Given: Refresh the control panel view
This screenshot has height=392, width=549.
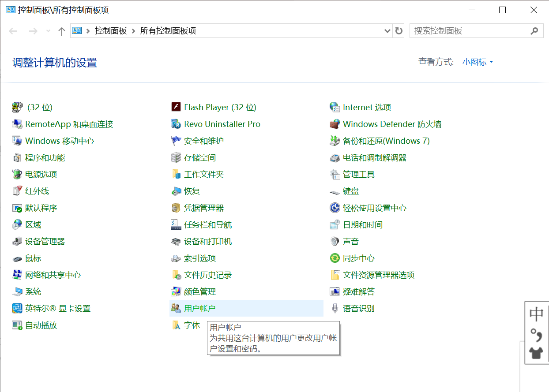Looking at the screenshot, I should point(399,31).
